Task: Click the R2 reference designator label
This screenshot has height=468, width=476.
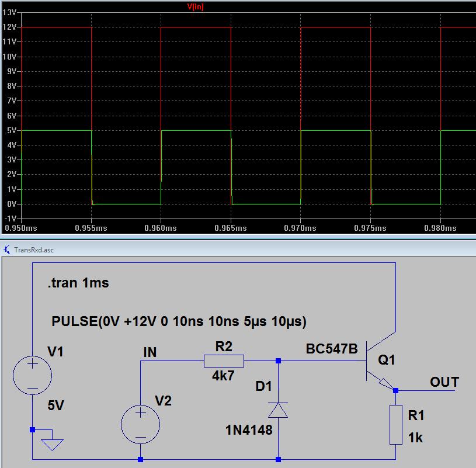Action: (224, 346)
